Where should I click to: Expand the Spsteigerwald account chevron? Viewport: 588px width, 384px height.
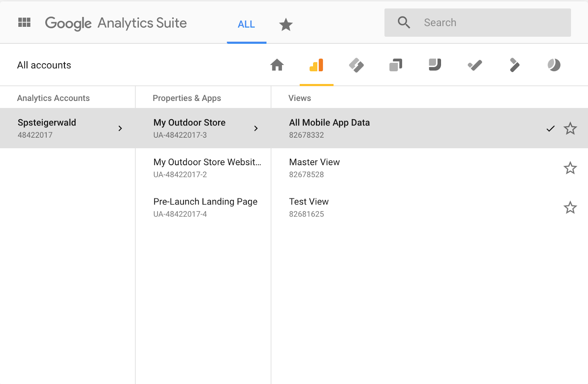(120, 128)
